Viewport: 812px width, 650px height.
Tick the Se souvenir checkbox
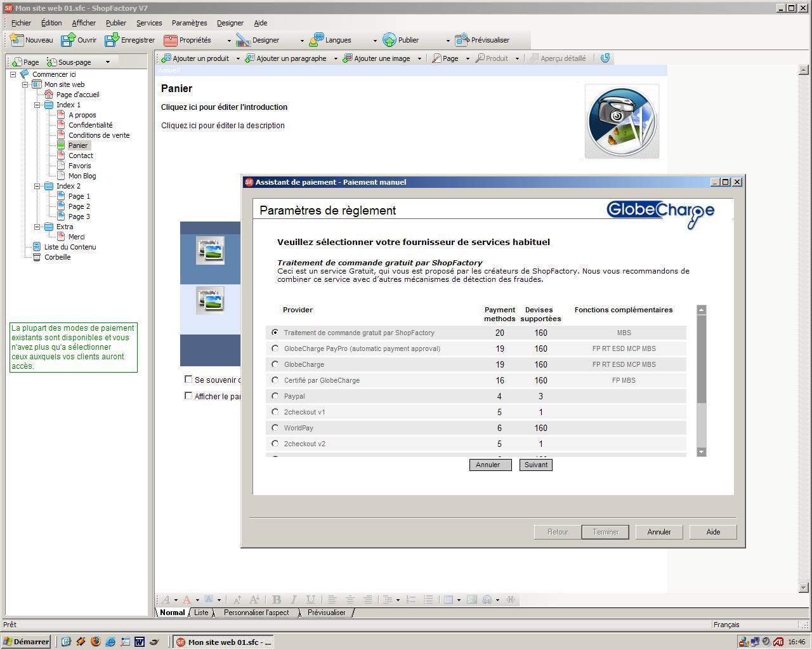click(188, 379)
